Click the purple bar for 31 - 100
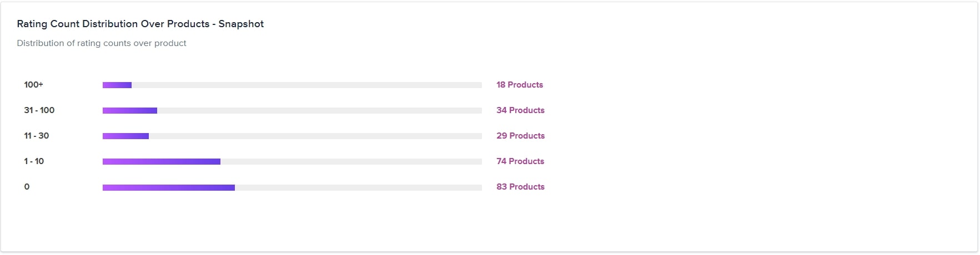The width and height of the screenshot is (980, 255). (130, 111)
